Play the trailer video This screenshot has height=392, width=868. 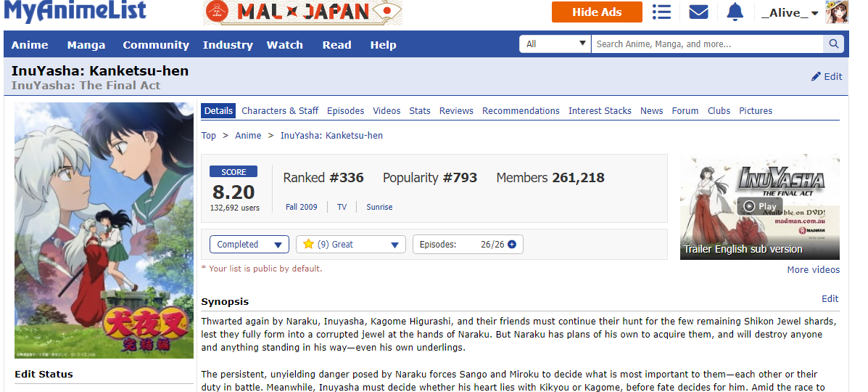click(x=759, y=206)
